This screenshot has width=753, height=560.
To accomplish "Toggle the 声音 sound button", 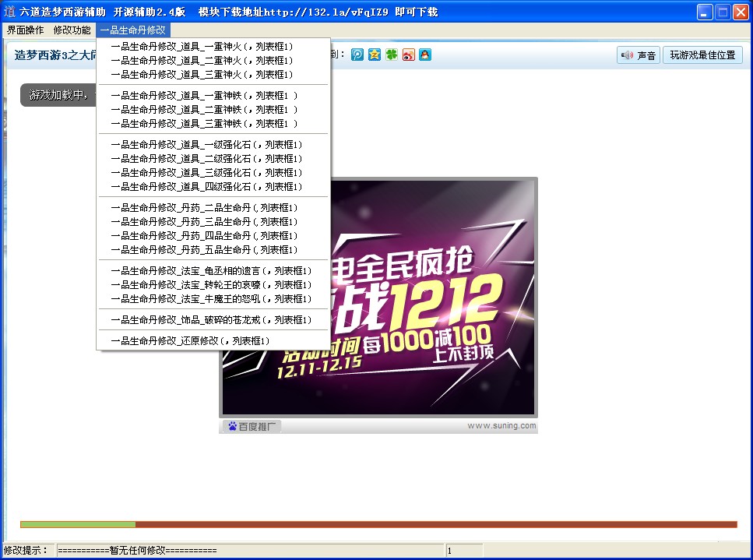I will coord(638,55).
